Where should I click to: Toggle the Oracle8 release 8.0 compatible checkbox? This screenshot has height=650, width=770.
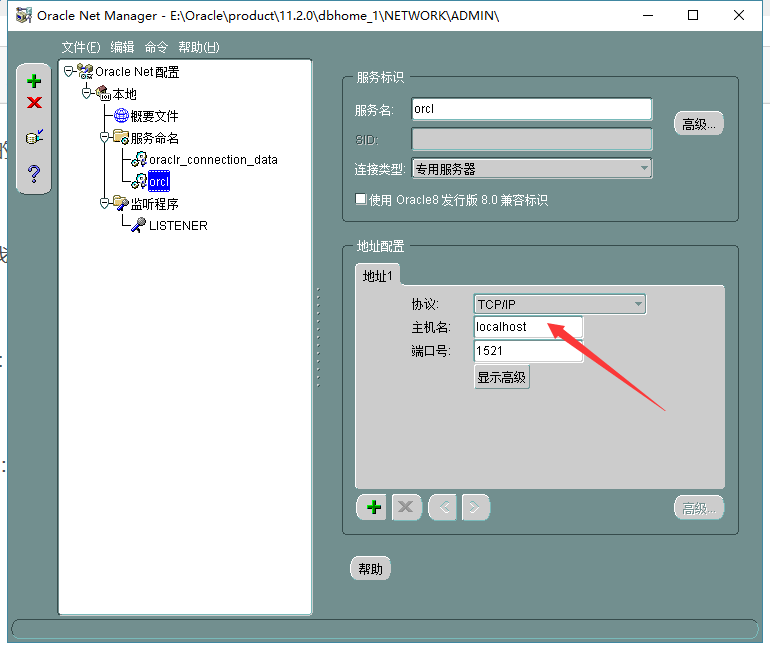(361, 199)
